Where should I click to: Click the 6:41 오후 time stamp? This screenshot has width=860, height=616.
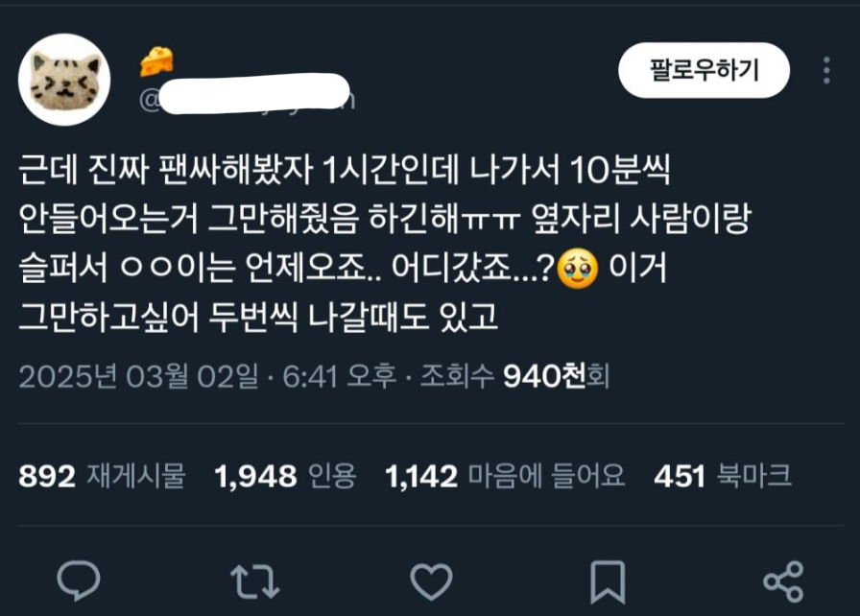click(340, 376)
